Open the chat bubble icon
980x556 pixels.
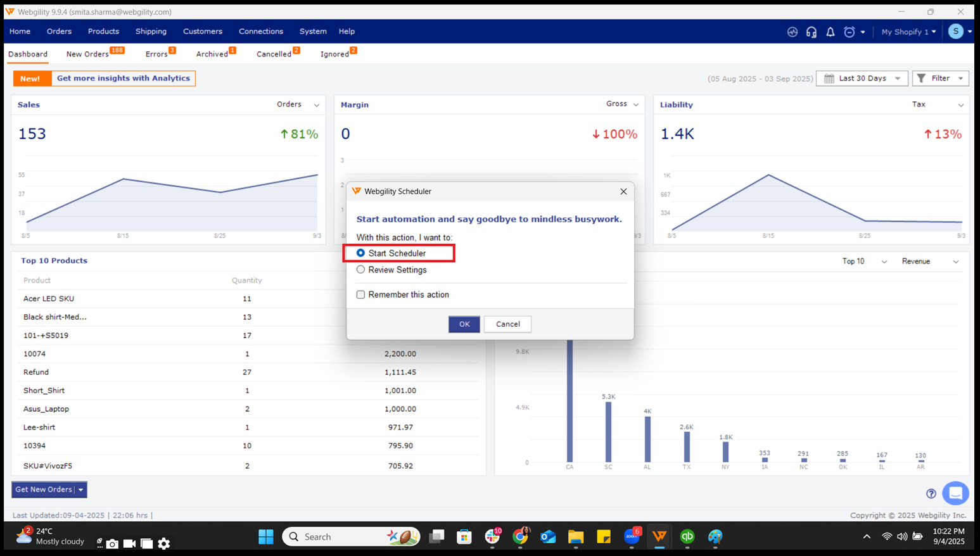coord(955,493)
